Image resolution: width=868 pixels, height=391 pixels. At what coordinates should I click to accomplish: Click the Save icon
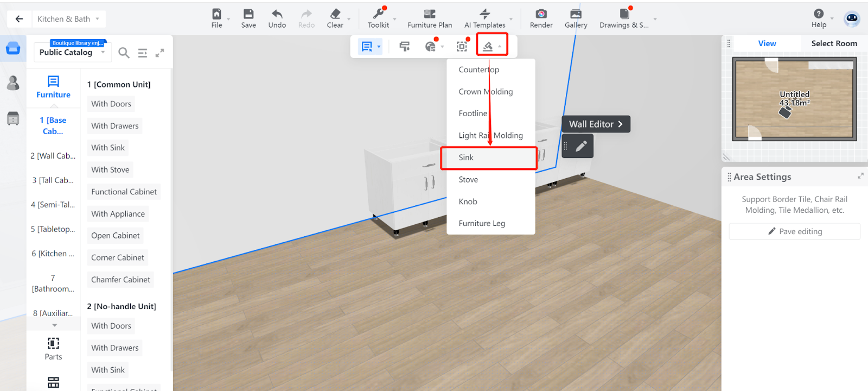[248, 14]
